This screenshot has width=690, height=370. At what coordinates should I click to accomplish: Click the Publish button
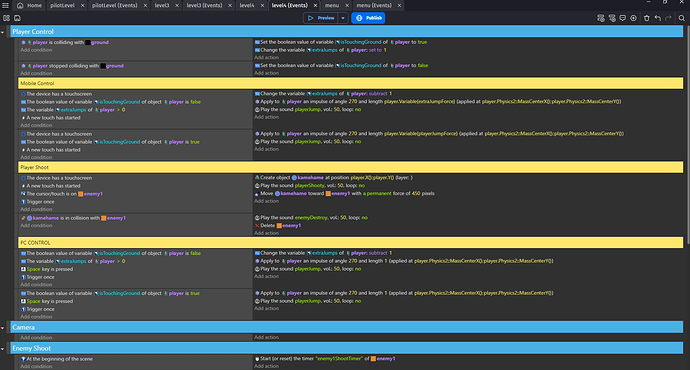click(x=368, y=18)
